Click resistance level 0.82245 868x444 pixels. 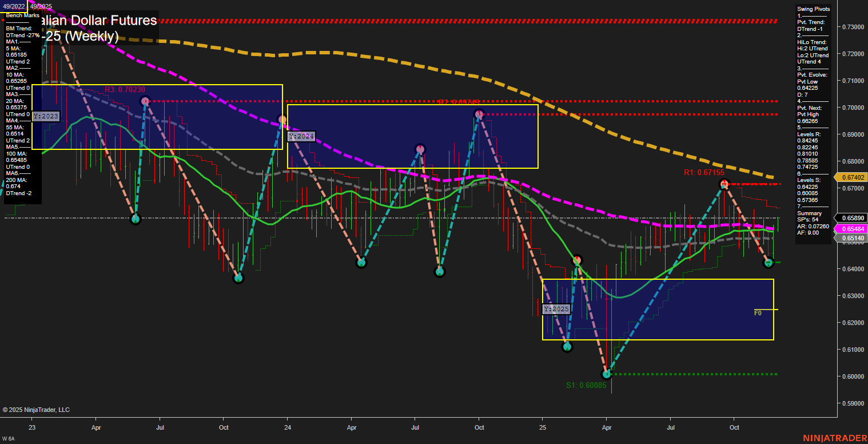806,148
